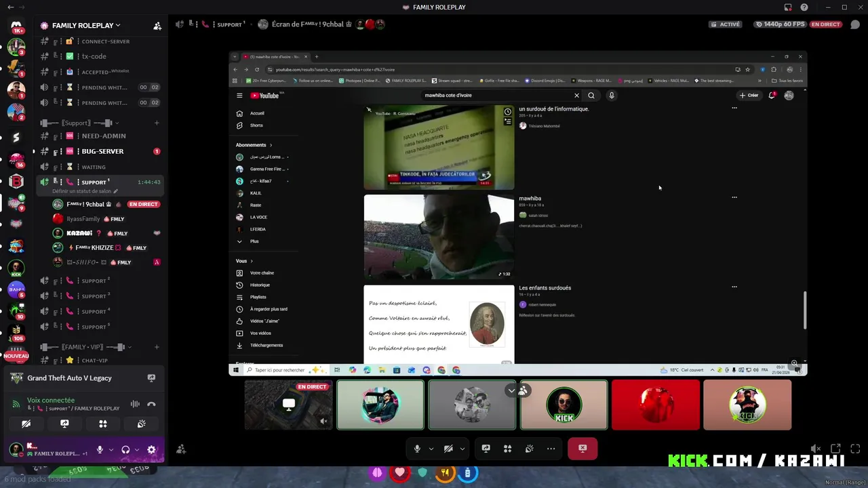Open the CONNECT-SERVER channel
868x488 pixels.
tap(99, 41)
